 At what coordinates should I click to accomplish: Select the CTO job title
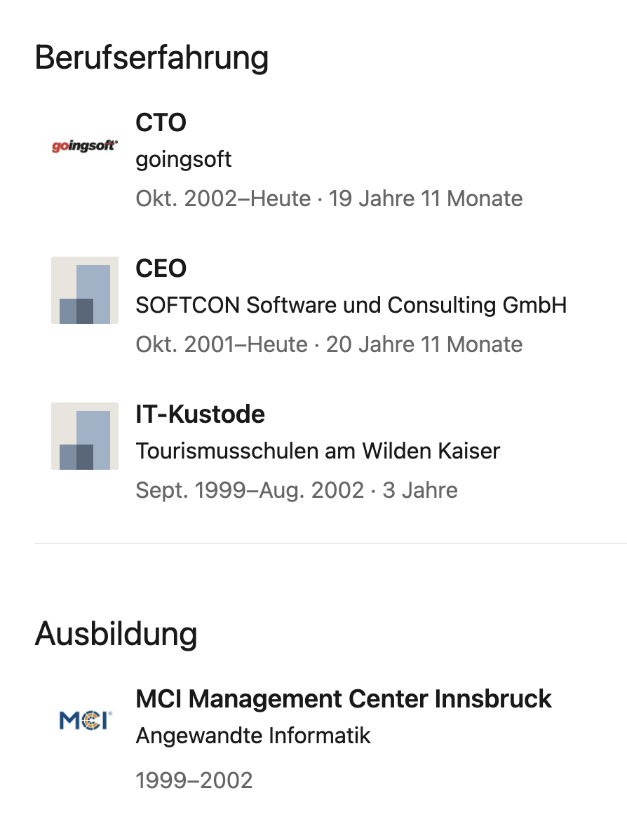click(x=161, y=123)
